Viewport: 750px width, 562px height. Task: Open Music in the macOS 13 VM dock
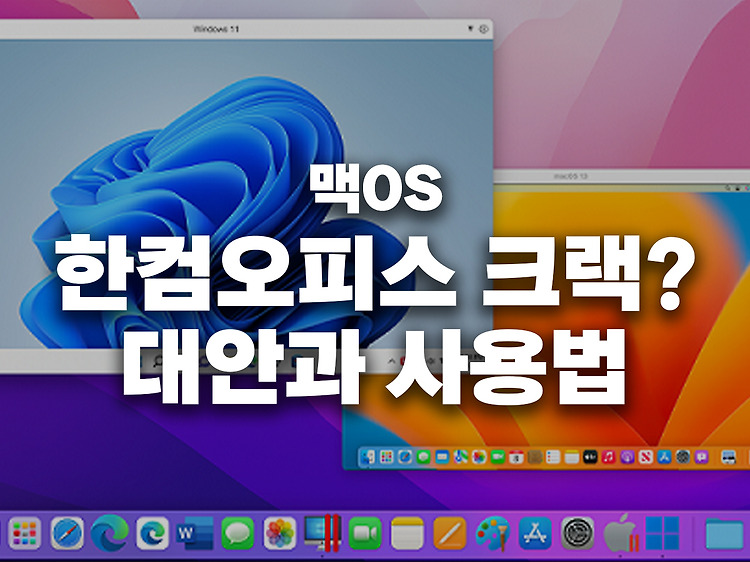[x=608, y=457]
